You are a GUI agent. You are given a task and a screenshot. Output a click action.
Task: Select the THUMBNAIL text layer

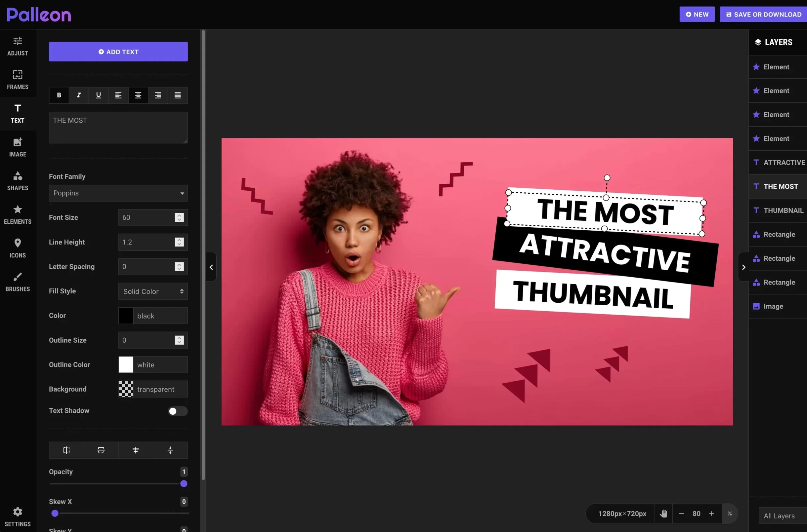click(x=783, y=210)
